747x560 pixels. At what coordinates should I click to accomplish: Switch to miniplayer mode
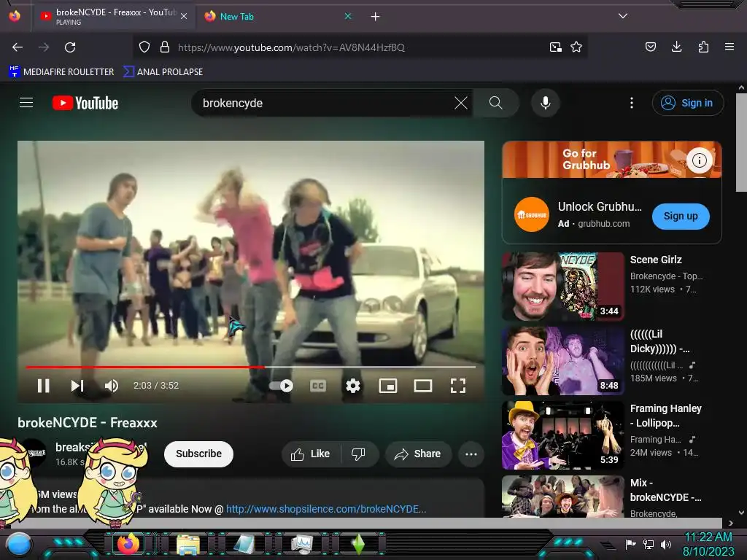click(x=388, y=386)
